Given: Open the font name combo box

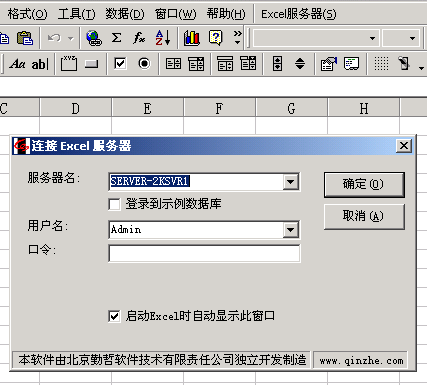Looking at the screenshot, I should coord(316,38).
